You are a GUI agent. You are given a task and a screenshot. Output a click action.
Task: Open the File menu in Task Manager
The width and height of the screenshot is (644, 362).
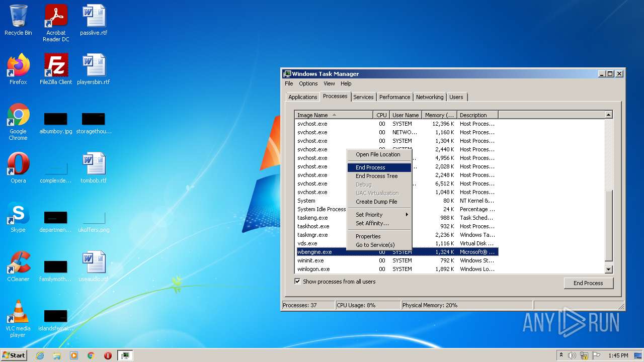[289, 83]
